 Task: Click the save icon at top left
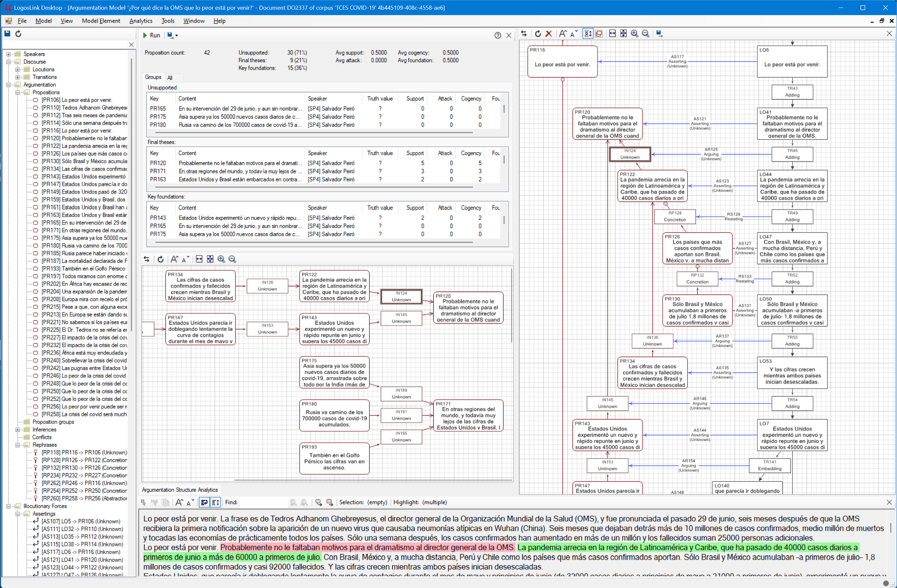[8, 34]
